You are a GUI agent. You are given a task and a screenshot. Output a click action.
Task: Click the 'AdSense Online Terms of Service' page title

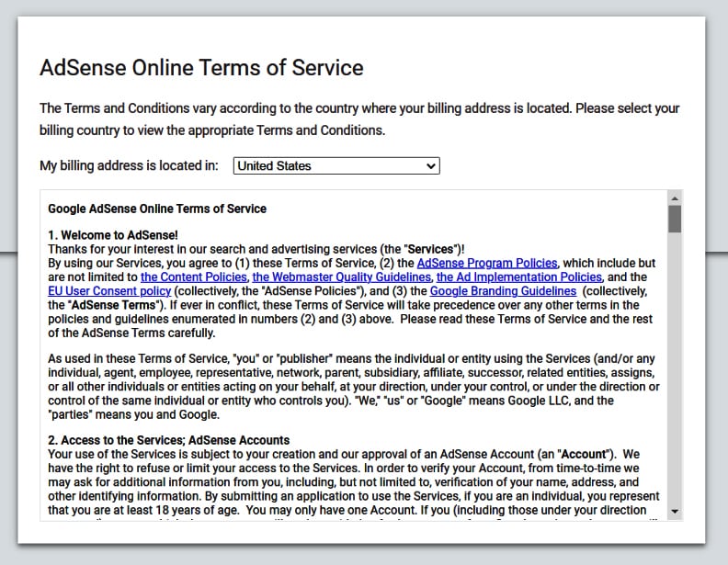(201, 68)
